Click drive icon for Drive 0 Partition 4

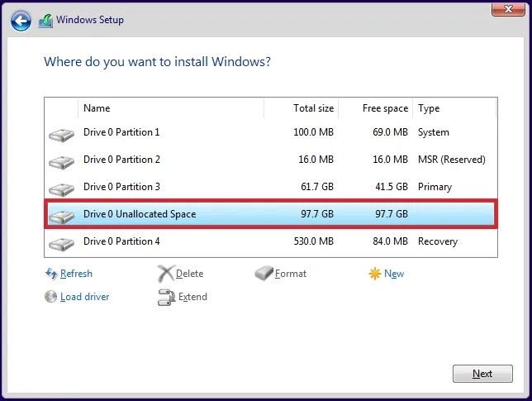(x=61, y=244)
